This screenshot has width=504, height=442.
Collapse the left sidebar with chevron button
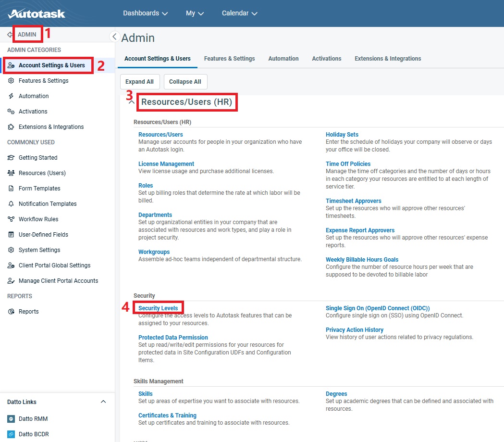(114, 37)
